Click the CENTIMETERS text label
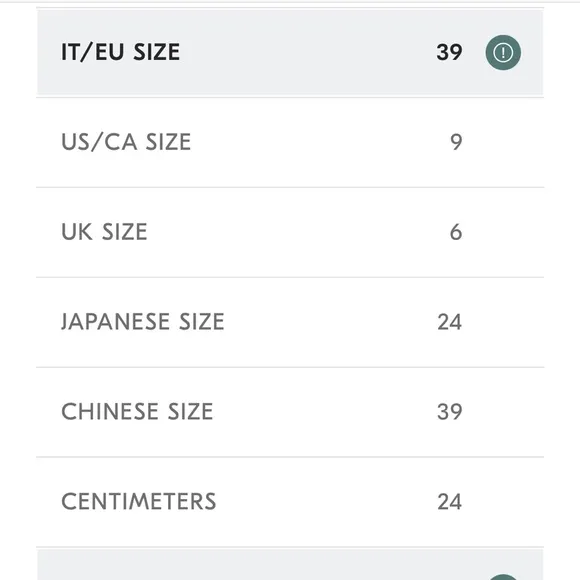580x580 pixels. point(139,502)
